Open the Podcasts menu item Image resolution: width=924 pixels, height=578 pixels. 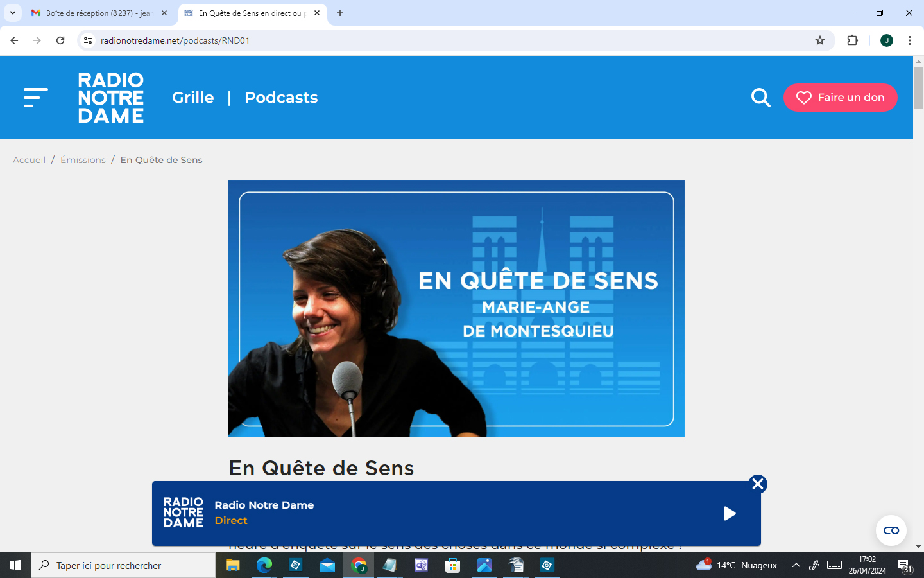click(x=281, y=98)
